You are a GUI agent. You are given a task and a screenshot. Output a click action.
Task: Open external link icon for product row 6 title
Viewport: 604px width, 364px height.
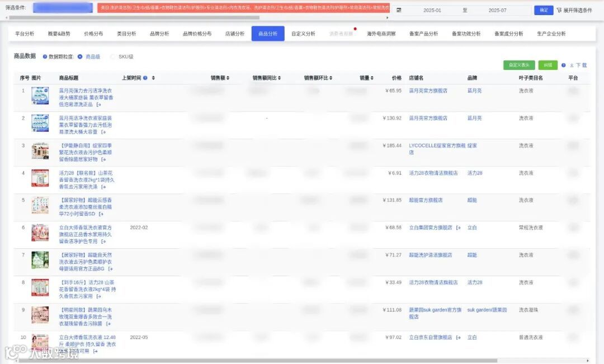click(103, 242)
